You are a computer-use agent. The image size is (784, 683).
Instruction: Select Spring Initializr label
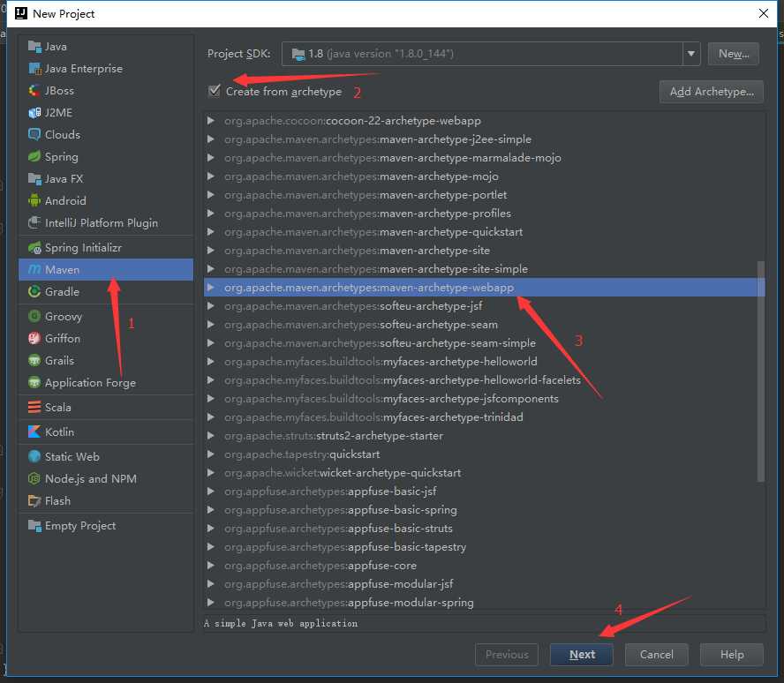pos(83,248)
